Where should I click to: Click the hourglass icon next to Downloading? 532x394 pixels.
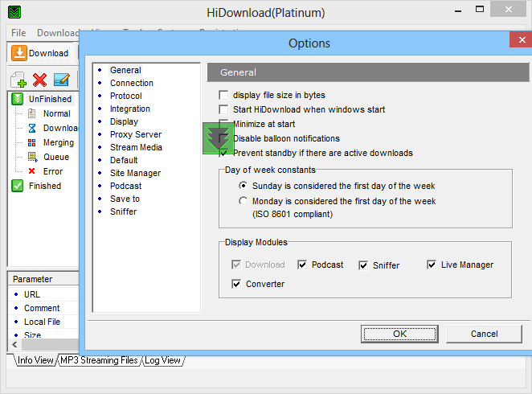point(32,128)
